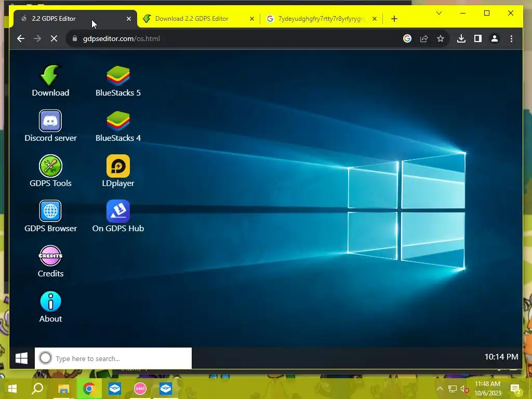Open Chrome downloads icon

[461, 38]
